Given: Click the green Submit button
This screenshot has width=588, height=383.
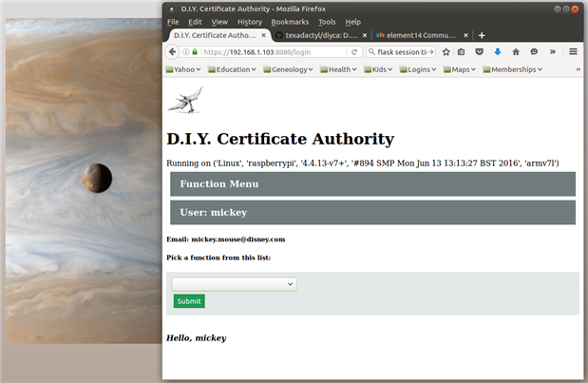Looking at the screenshot, I should (x=189, y=301).
